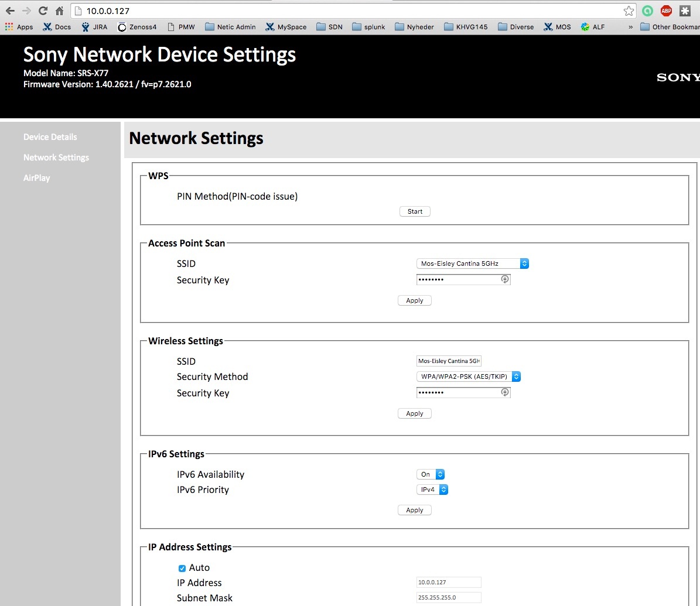Viewport: 700px width, 606px height.
Task: Open the Apps grid in bookmarks bar
Action: pos(19,27)
